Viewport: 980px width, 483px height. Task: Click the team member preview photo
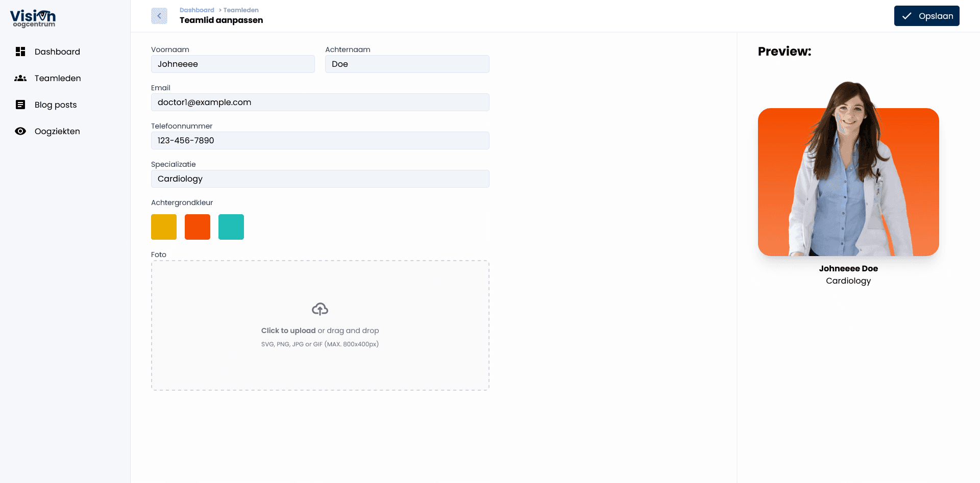coord(848,173)
